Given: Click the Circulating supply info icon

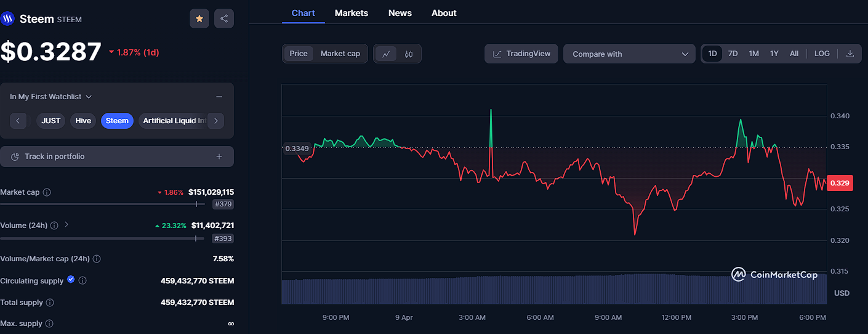Looking at the screenshot, I should pos(82,280).
